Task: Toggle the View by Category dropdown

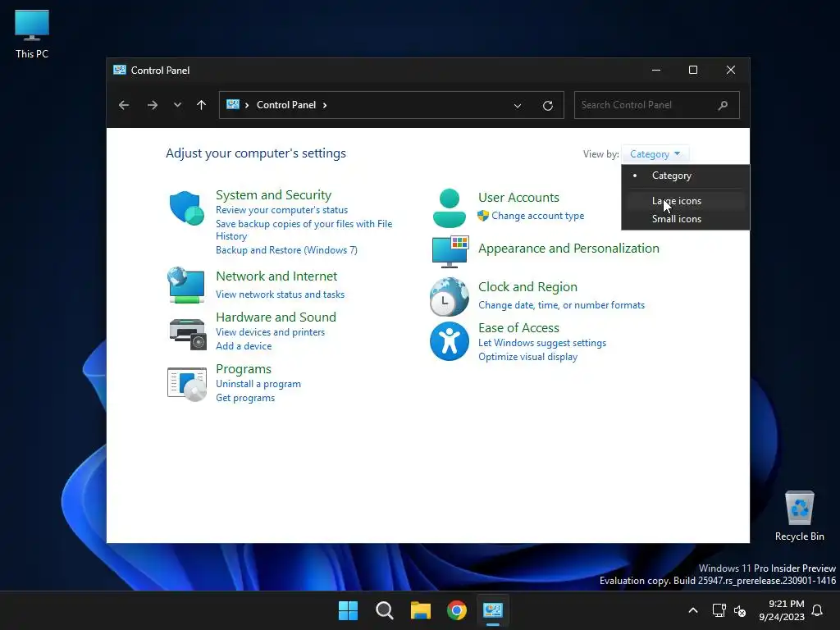Action: [x=655, y=154]
